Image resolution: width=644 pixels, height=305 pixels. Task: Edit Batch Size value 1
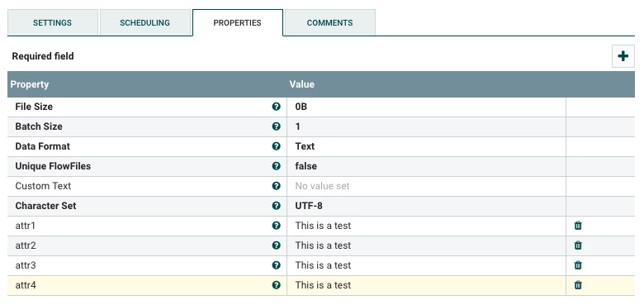click(x=426, y=126)
